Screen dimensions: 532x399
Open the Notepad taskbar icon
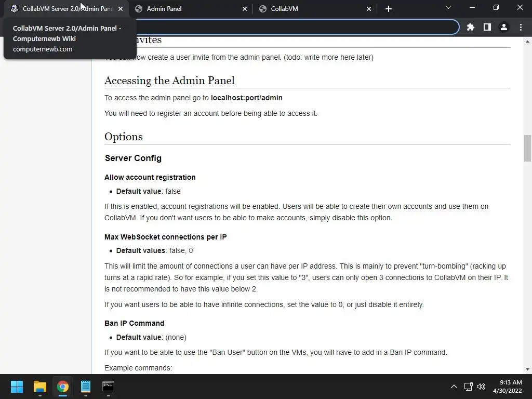pyautogui.click(x=86, y=387)
